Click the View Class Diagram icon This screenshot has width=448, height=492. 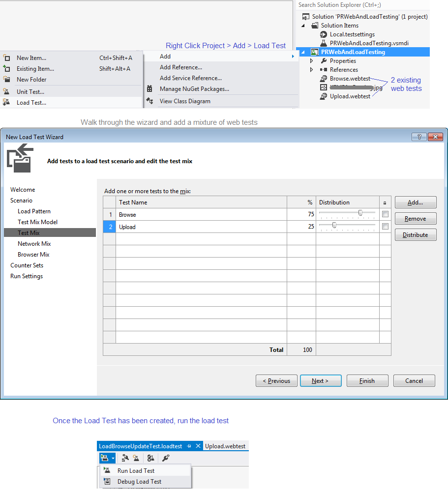click(150, 100)
